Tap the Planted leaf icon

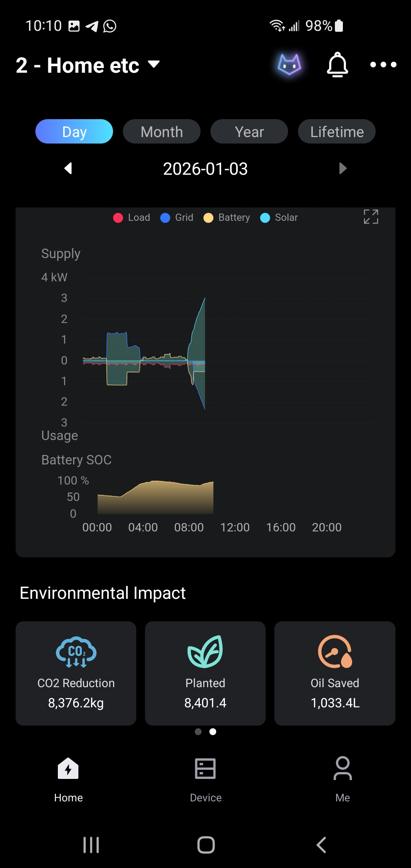click(x=205, y=651)
